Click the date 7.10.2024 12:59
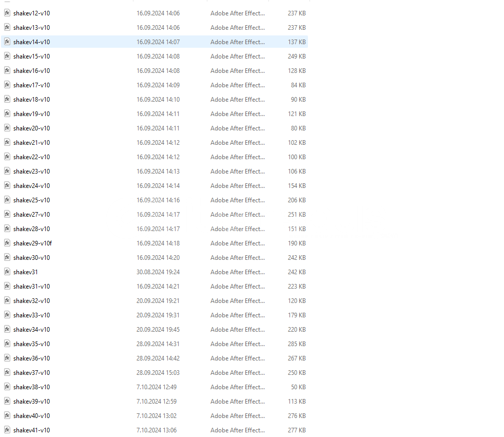The image size is (504, 437). pyautogui.click(x=156, y=401)
